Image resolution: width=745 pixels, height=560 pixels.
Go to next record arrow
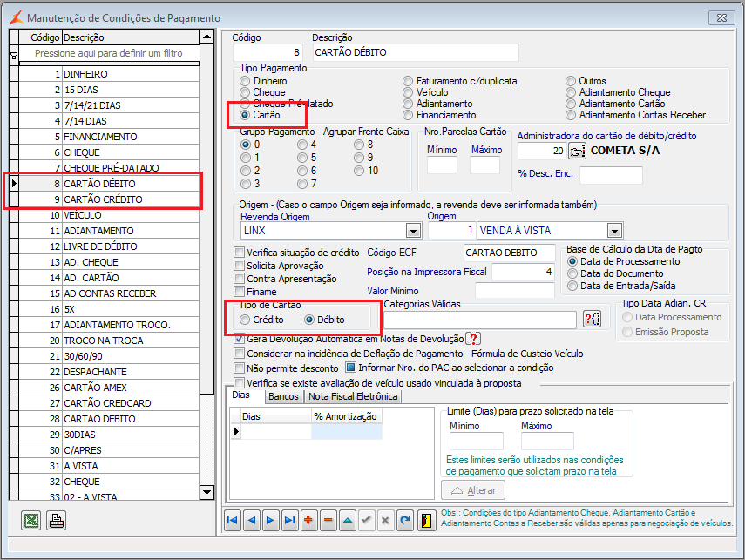point(270,520)
